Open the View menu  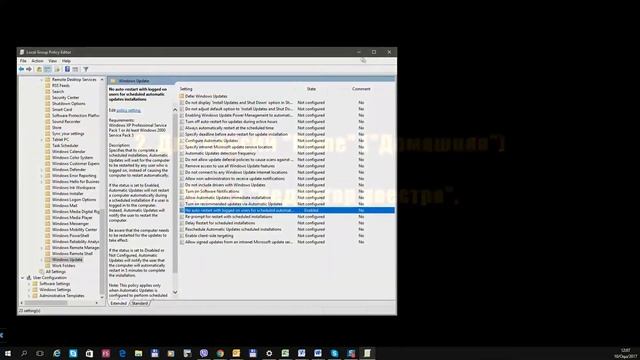[53, 61]
